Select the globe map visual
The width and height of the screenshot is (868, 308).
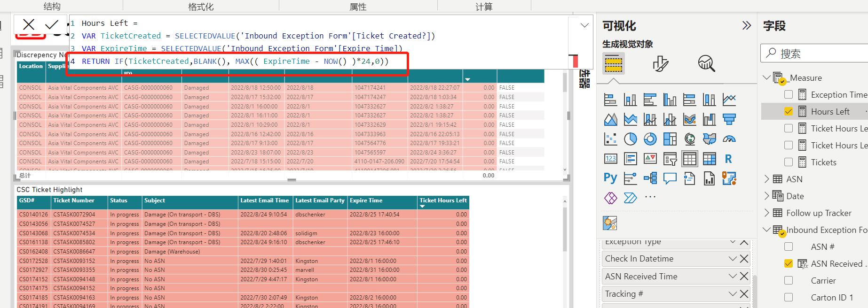coord(690,139)
